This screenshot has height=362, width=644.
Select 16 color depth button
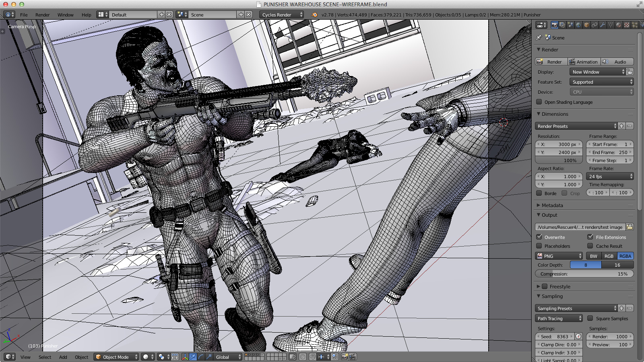[x=617, y=265]
